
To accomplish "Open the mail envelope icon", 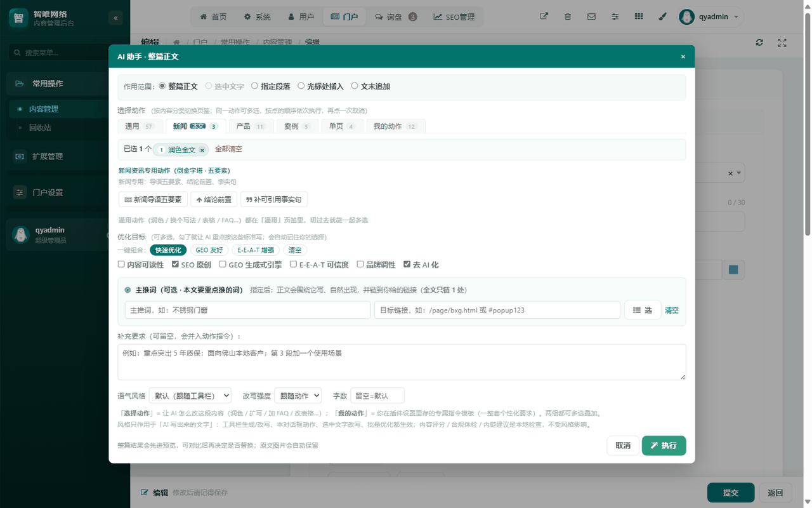I will [x=591, y=17].
